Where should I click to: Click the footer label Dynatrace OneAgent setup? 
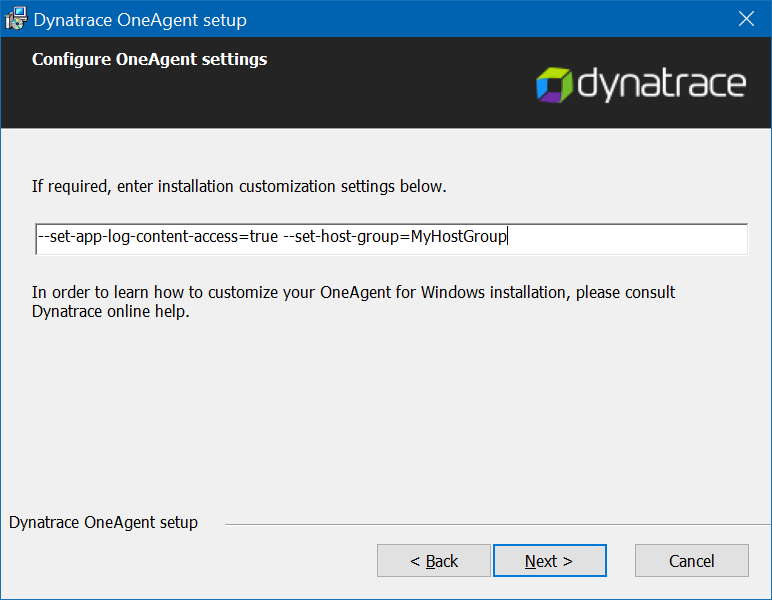point(103,522)
